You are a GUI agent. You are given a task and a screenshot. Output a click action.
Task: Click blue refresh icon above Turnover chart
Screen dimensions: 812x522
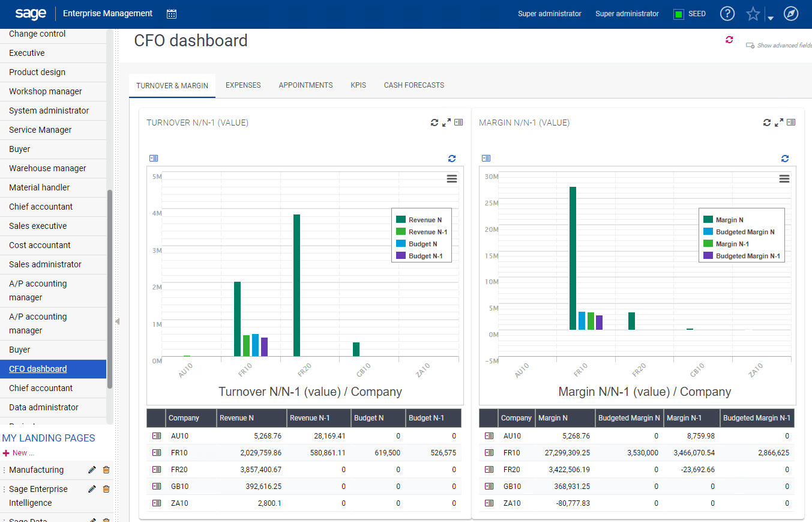click(452, 159)
